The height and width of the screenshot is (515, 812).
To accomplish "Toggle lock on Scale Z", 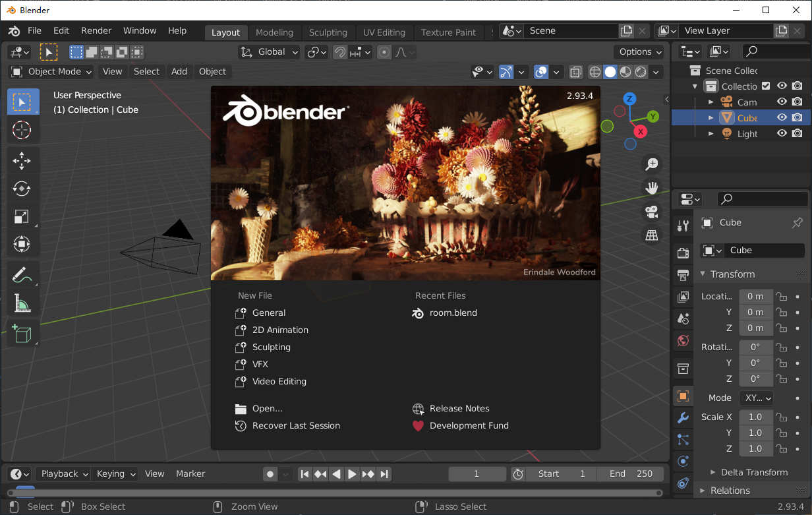I will [781, 448].
